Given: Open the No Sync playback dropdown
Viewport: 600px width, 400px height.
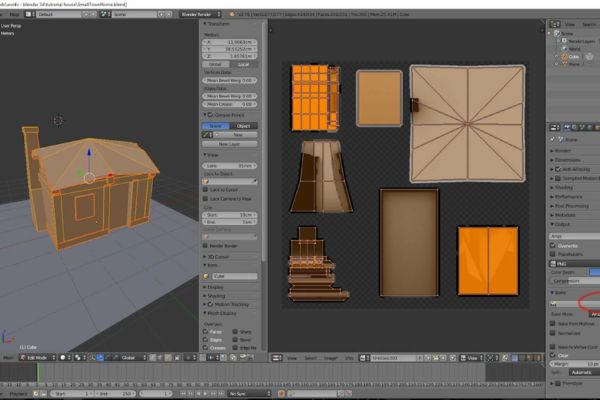Looking at the screenshot, I should point(249,393).
